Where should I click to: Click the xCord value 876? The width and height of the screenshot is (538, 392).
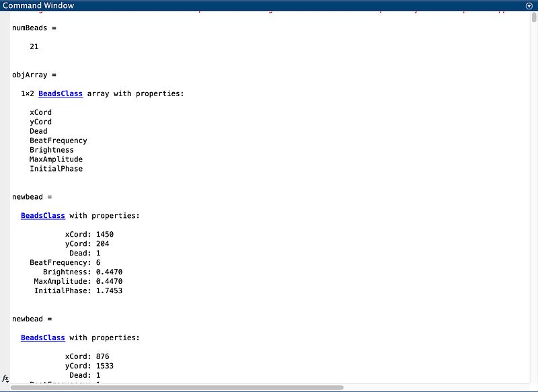(x=103, y=356)
